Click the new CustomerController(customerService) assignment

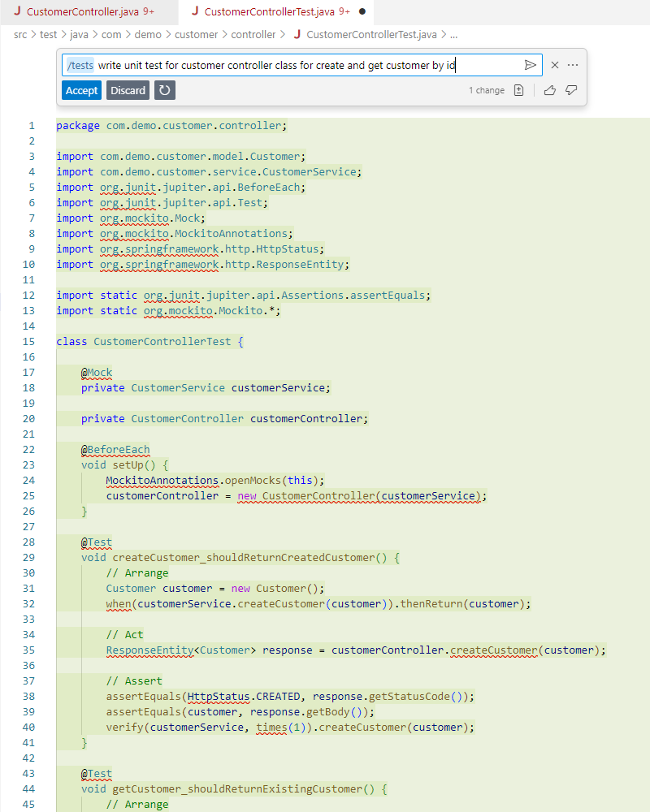pos(297,496)
